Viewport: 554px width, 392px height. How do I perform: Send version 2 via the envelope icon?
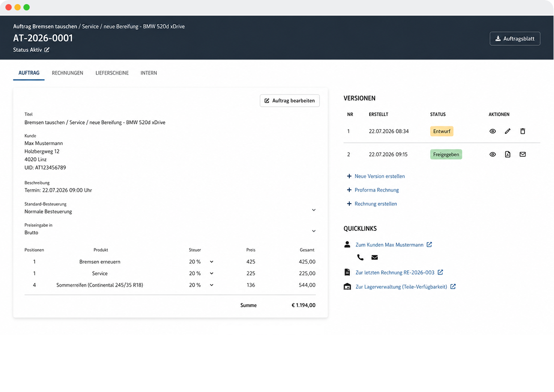coord(523,154)
